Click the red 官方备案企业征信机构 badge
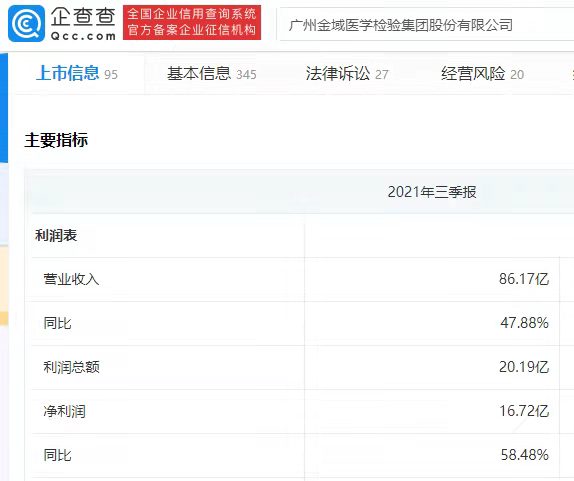Screen dimensions: 574x481 click(x=192, y=22)
